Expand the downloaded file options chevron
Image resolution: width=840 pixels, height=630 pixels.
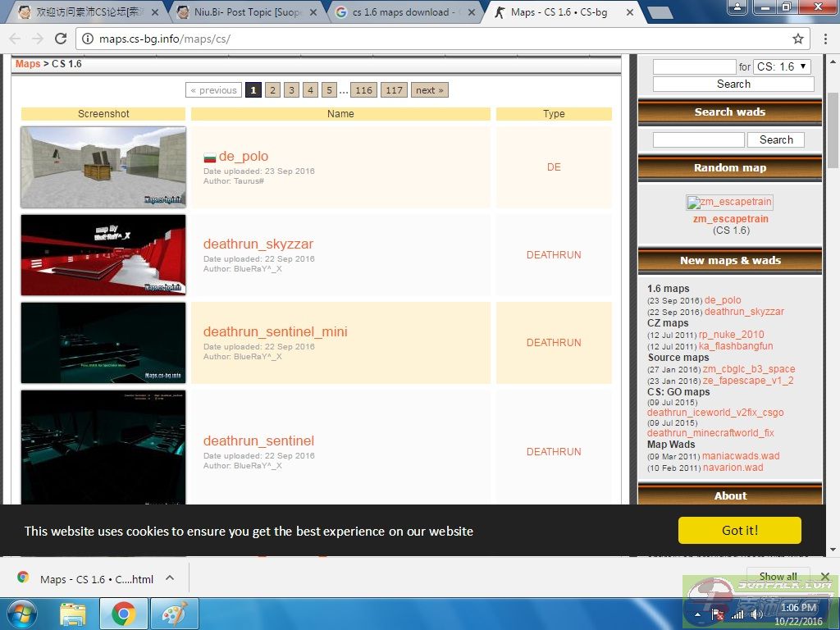coord(170,577)
